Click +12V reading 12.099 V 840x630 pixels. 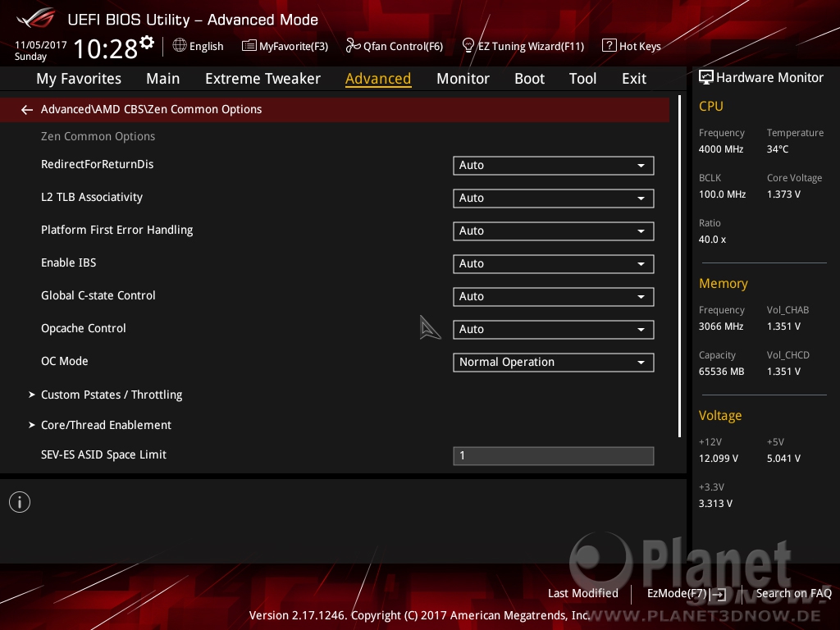719,459
